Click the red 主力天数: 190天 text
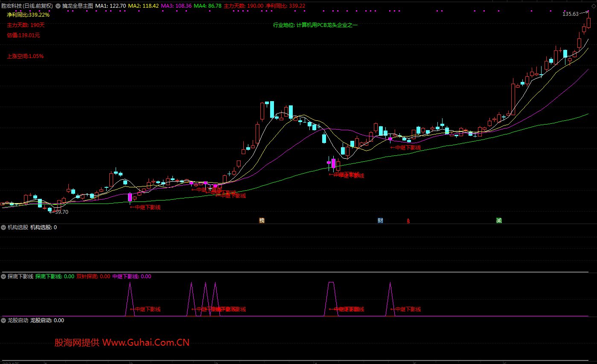 click(26, 25)
